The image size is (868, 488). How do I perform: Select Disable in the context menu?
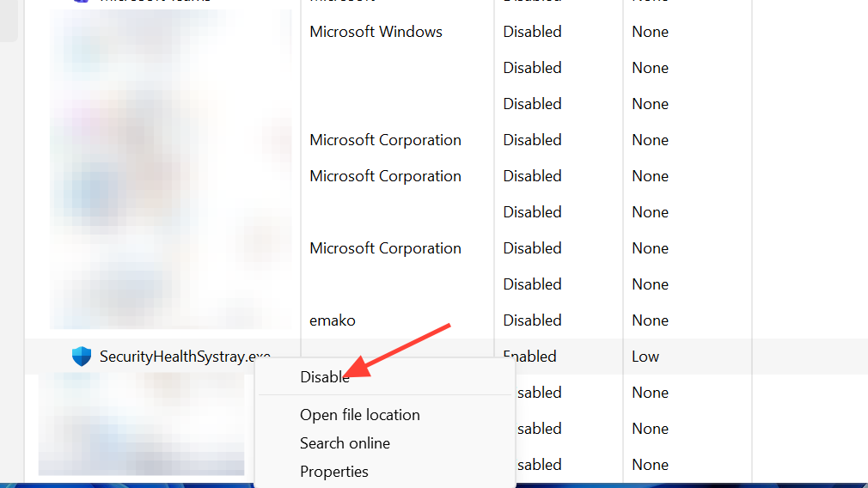[324, 376]
